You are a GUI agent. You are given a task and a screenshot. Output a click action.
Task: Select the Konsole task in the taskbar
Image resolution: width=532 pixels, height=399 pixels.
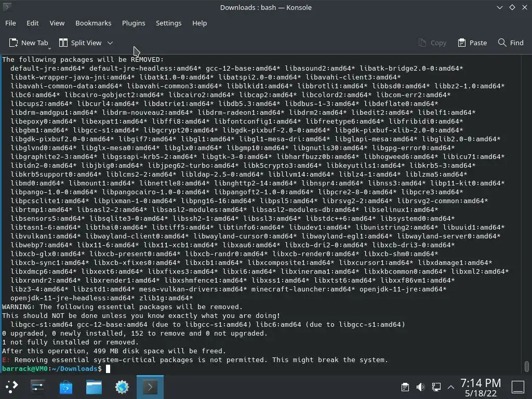pos(150,387)
